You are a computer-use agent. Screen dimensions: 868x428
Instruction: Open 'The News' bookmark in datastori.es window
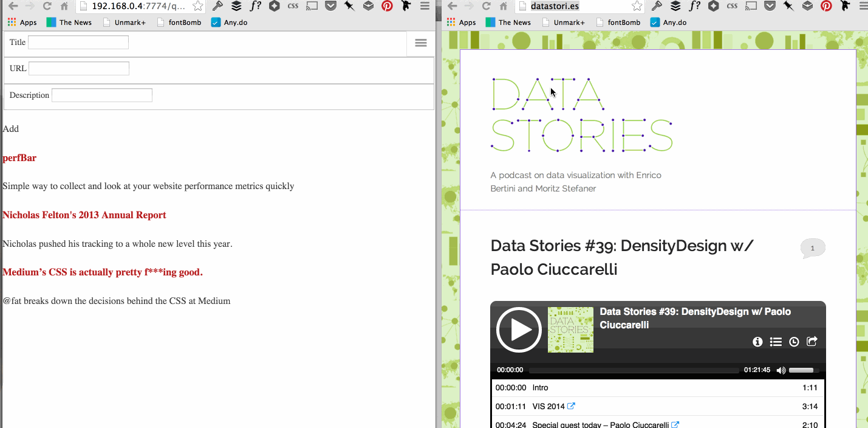[x=508, y=22]
